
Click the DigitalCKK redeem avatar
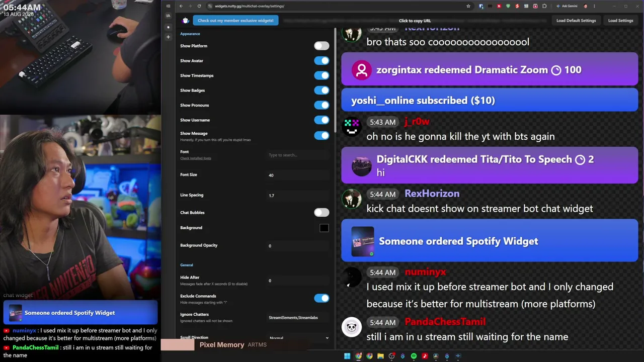[361, 166]
